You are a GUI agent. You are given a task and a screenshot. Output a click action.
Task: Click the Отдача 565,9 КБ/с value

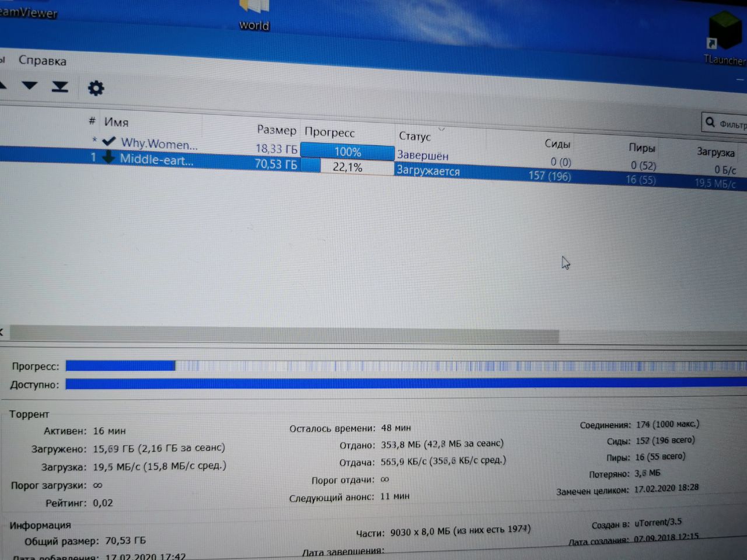tap(443, 461)
